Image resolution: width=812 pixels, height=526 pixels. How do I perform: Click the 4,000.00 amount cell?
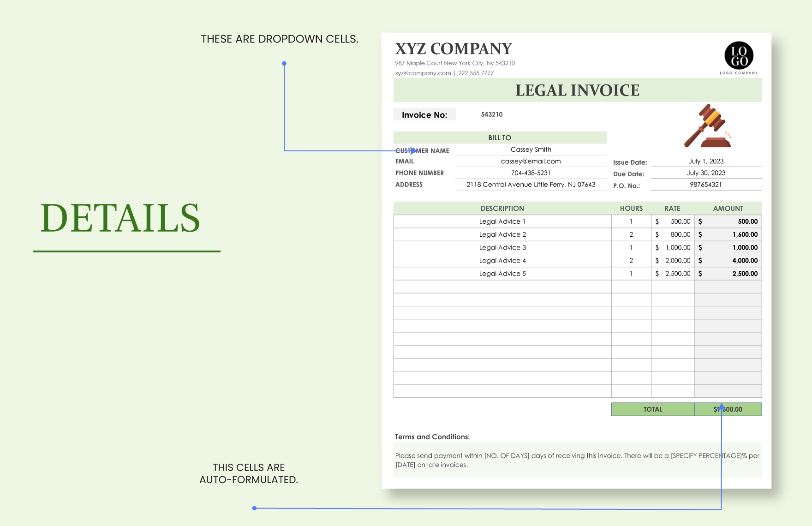pyautogui.click(x=728, y=260)
